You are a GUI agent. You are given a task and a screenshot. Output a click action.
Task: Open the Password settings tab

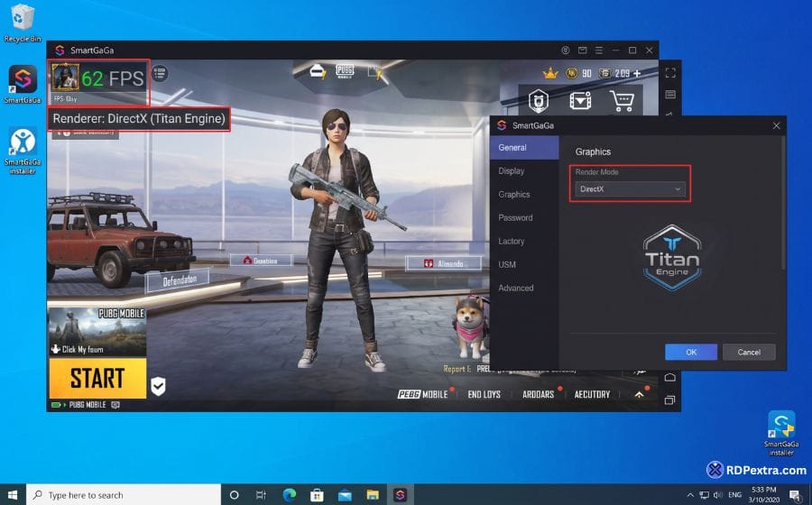point(524,218)
